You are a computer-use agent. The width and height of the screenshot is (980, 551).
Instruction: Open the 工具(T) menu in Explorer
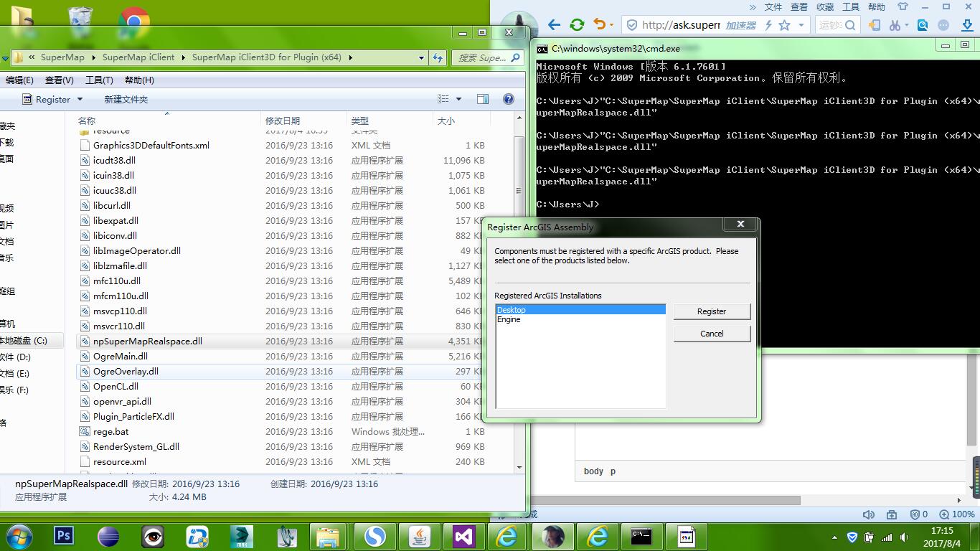[x=99, y=80]
